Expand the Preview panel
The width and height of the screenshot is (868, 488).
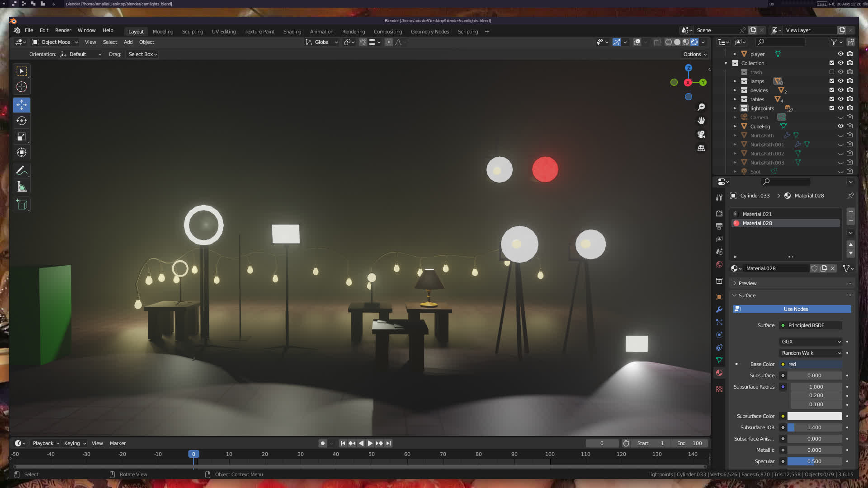pos(747,283)
